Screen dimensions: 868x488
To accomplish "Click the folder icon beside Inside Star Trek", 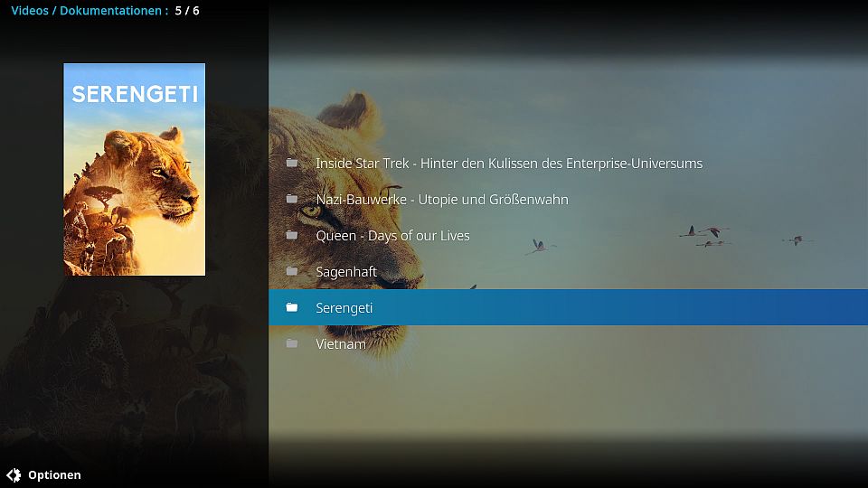I will 292,163.
